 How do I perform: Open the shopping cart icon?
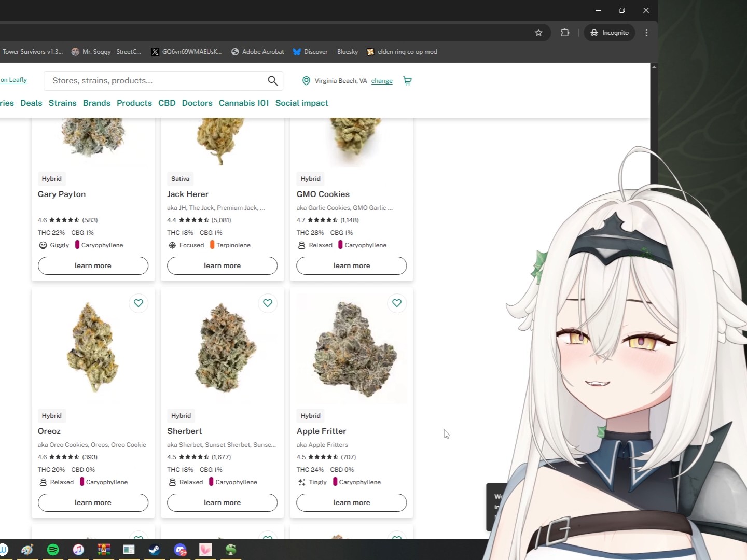pyautogui.click(x=407, y=81)
